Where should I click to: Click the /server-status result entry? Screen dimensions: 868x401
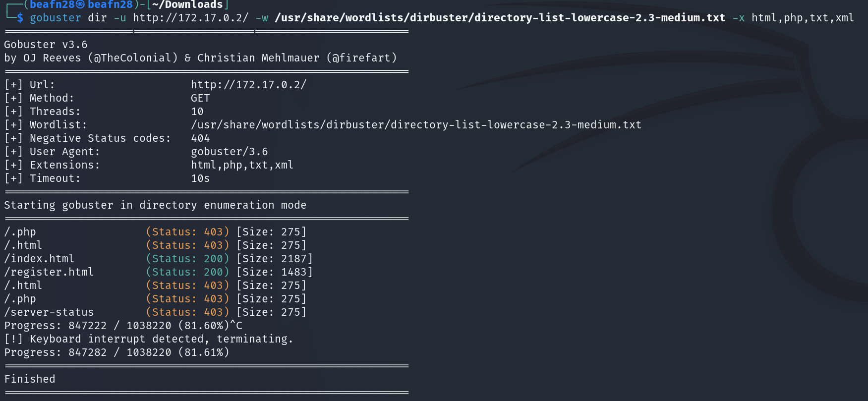pos(49,312)
